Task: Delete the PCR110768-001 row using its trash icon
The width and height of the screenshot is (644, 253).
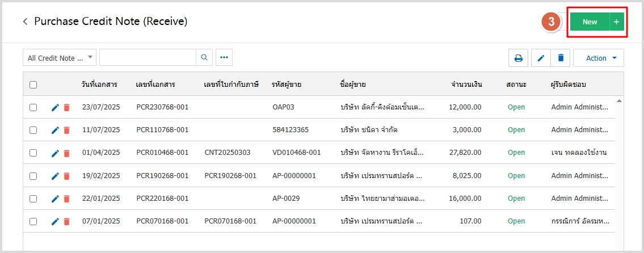Action: click(66, 130)
